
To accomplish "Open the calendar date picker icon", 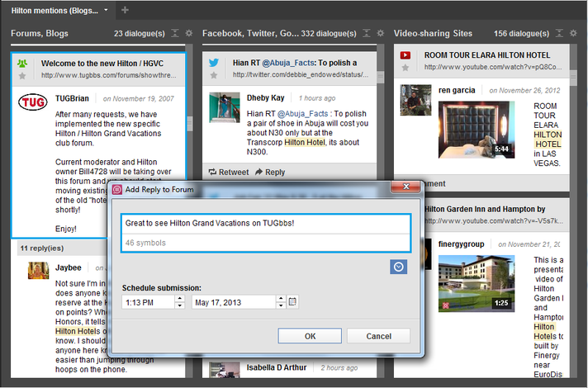I will click(x=293, y=301).
